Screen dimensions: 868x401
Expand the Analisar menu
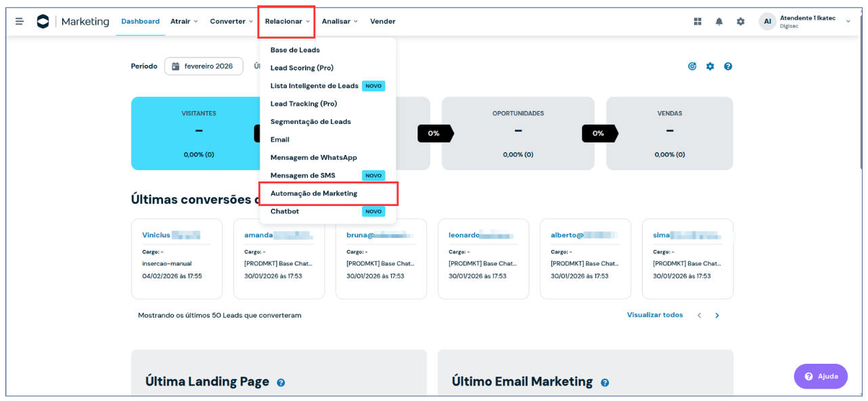340,22
